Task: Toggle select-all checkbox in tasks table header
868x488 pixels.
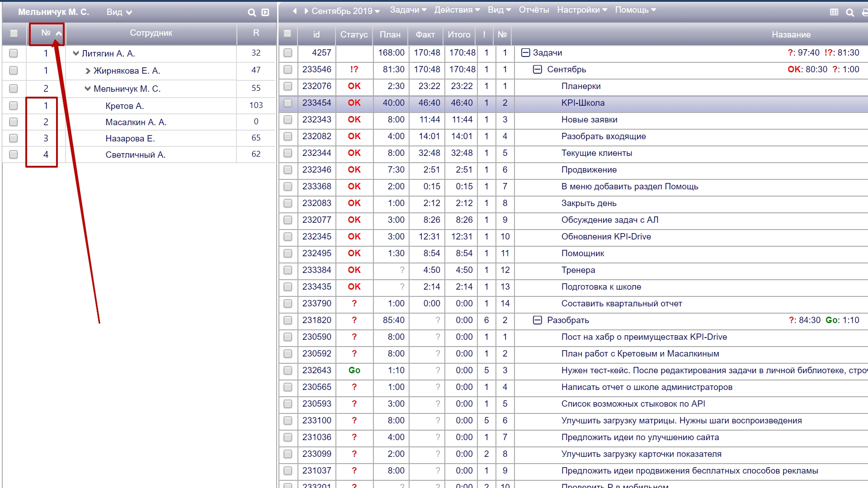Action: pyautogui.click(x=288, y=33)
